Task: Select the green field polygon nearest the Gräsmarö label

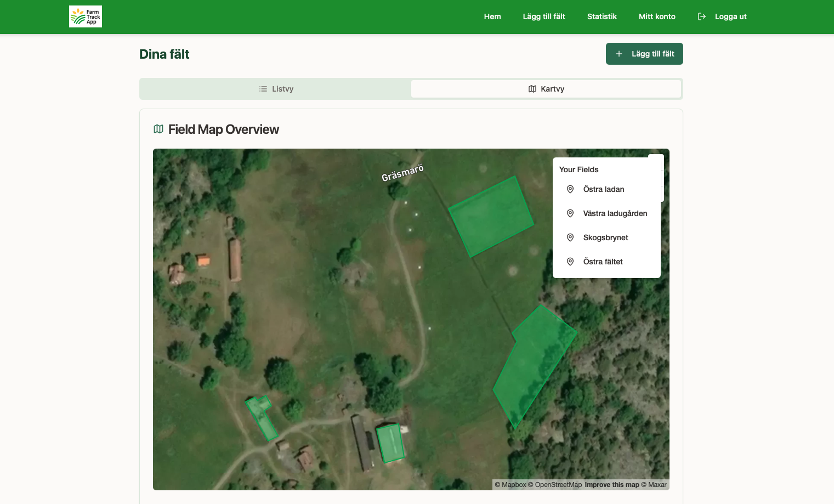Action: click(x=491, y=216)
